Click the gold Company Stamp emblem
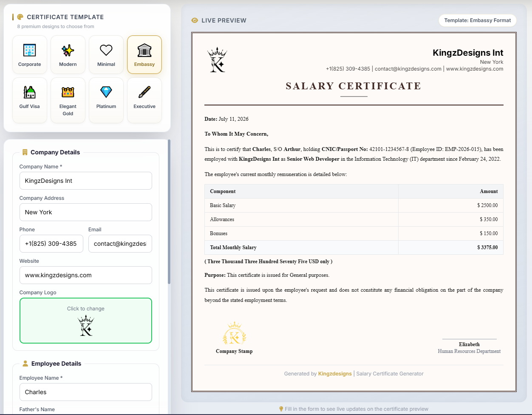This screenshot has width=532, height=415. tap(234, 333)
